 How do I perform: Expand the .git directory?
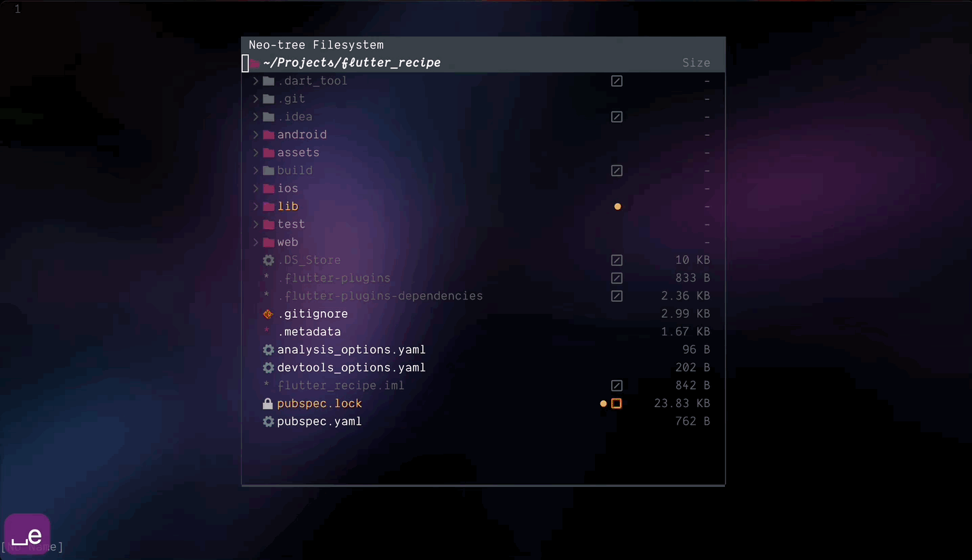tap(255, 98)
